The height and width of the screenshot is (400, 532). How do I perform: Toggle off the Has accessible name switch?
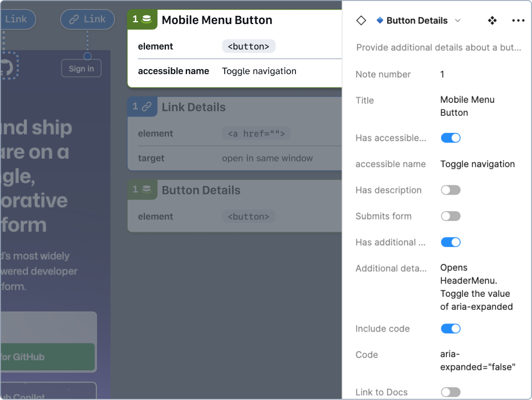tap(450, 138)
